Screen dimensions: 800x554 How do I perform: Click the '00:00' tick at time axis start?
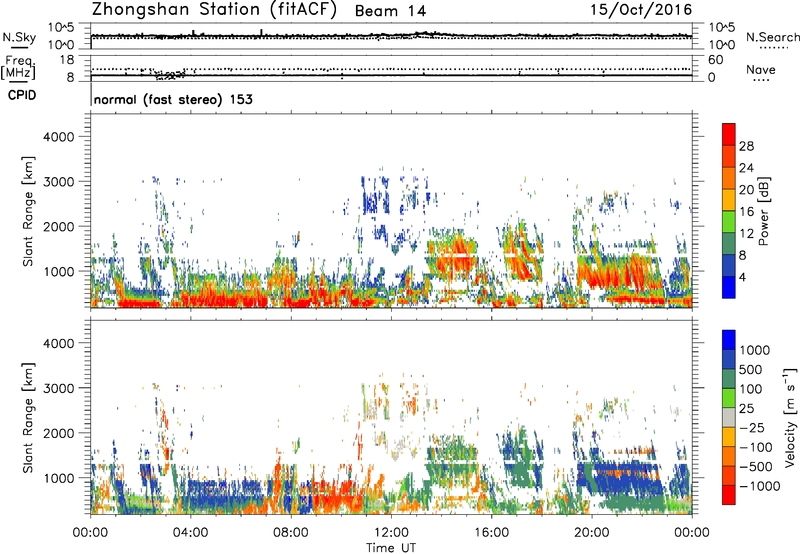[90, 533]
